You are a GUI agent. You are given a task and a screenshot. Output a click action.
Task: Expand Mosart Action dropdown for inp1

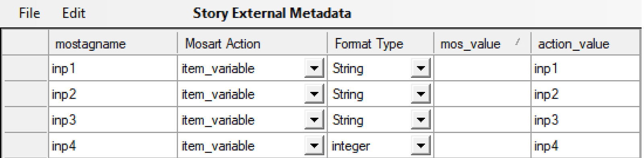(x=314, y=68)
